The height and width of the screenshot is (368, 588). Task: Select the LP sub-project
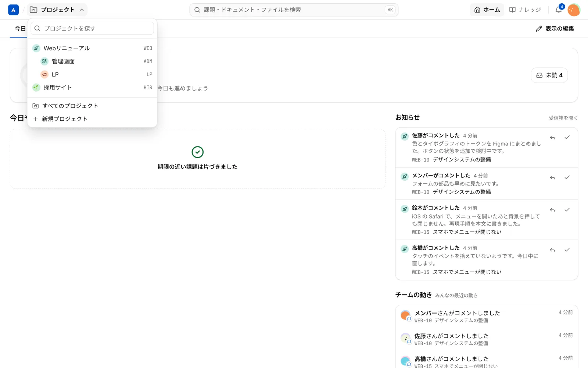[x=92, y=74]
